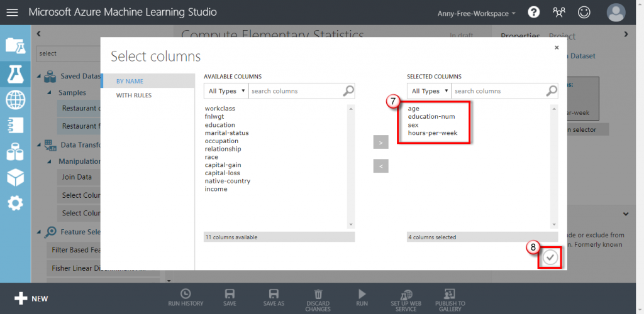Collapse the Saved Datasets tree node
The width and height of the screenshot is (644, 314).
point(40,76)
